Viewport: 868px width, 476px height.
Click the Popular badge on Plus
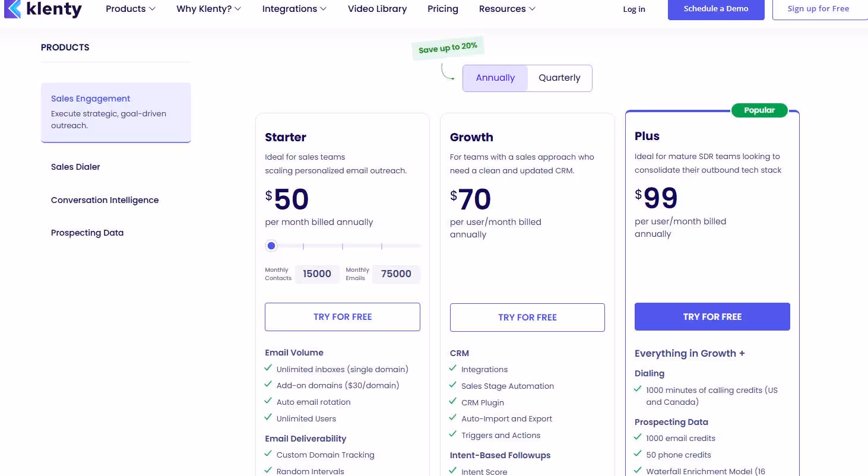(759, 110)
